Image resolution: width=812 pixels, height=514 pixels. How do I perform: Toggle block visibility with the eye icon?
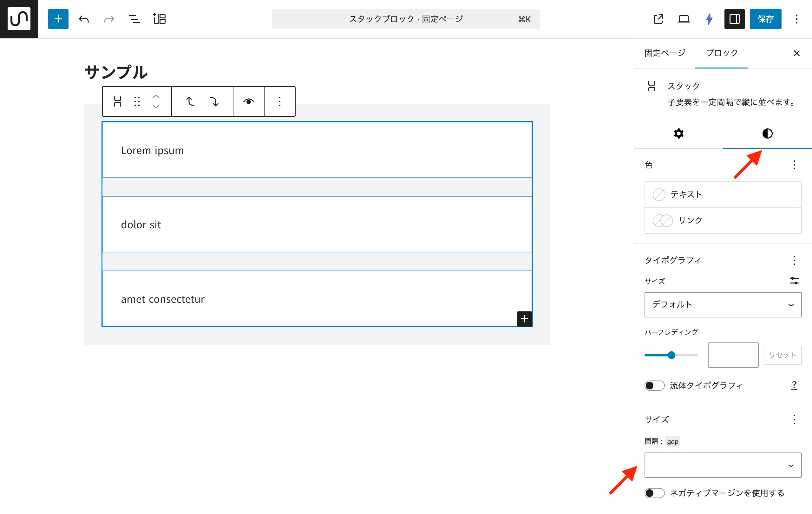249,101
